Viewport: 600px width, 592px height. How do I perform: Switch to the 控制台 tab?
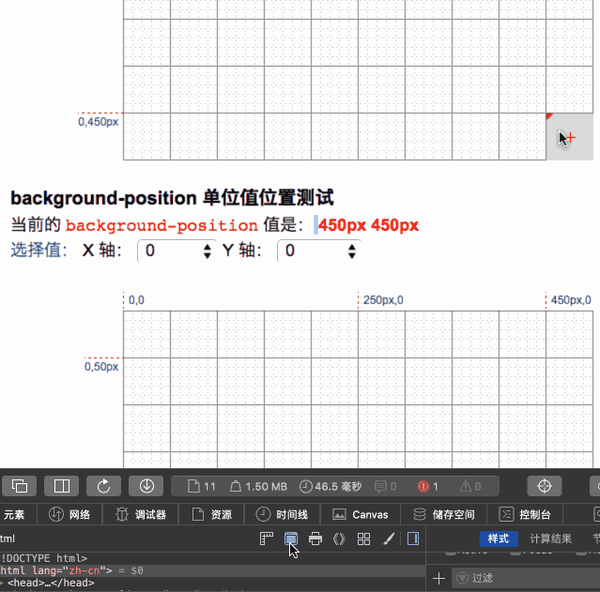click(525, 514)
